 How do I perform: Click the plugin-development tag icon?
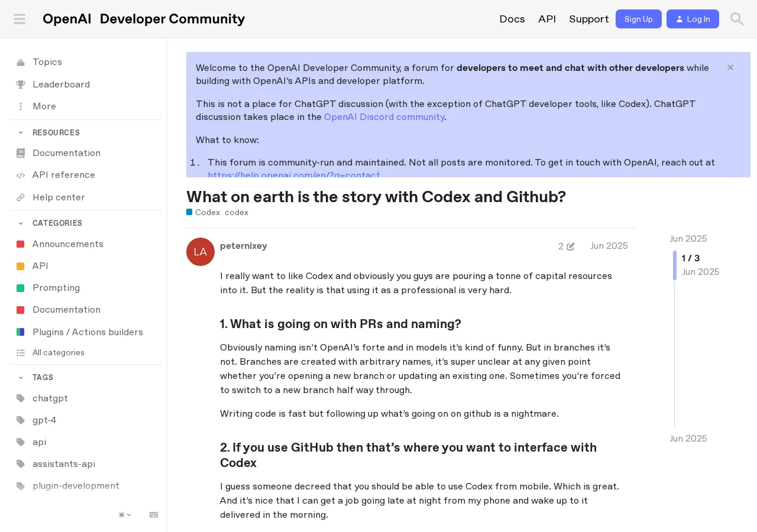coord(21,486)
